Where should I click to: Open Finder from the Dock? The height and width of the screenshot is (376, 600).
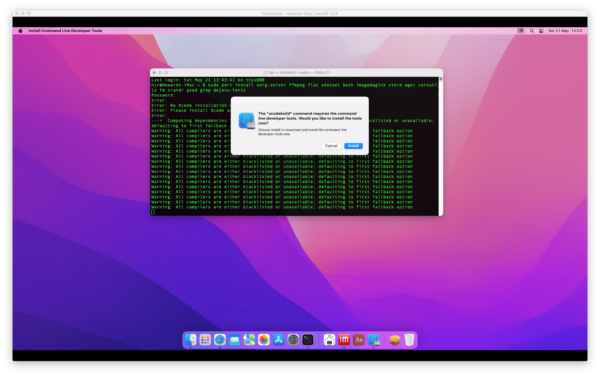pyautogui.click(x=191, y=340)
